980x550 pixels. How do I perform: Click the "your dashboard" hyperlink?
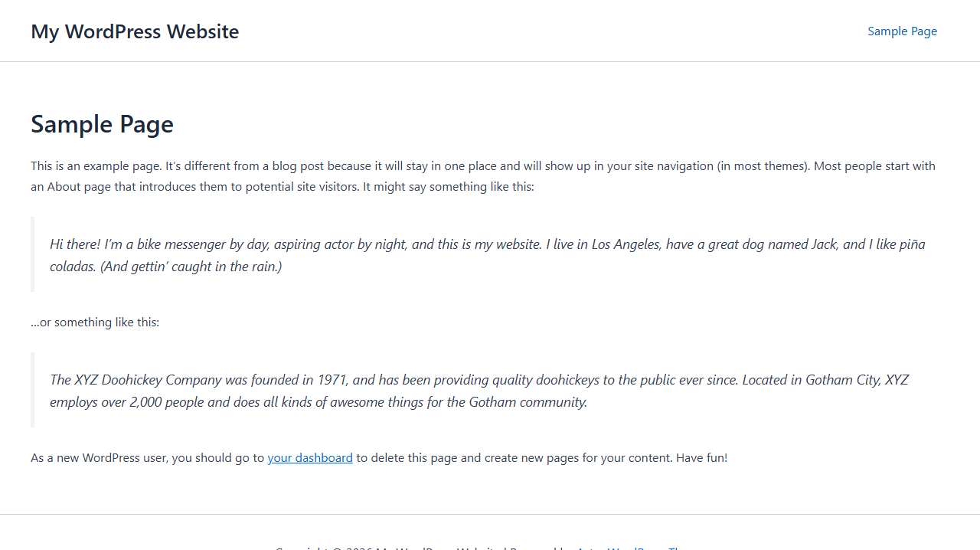pos(309,457)
